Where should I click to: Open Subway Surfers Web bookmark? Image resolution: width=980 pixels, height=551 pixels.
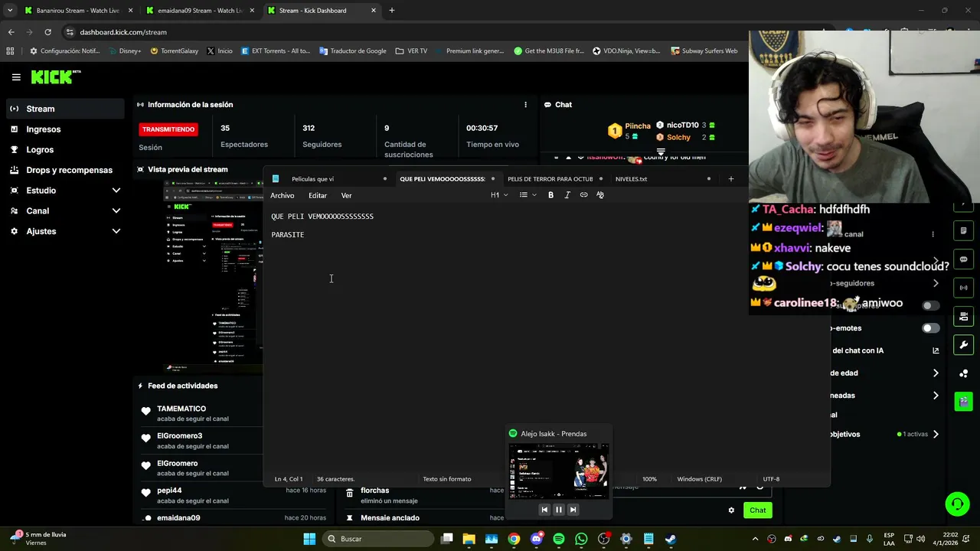point(704,51)
